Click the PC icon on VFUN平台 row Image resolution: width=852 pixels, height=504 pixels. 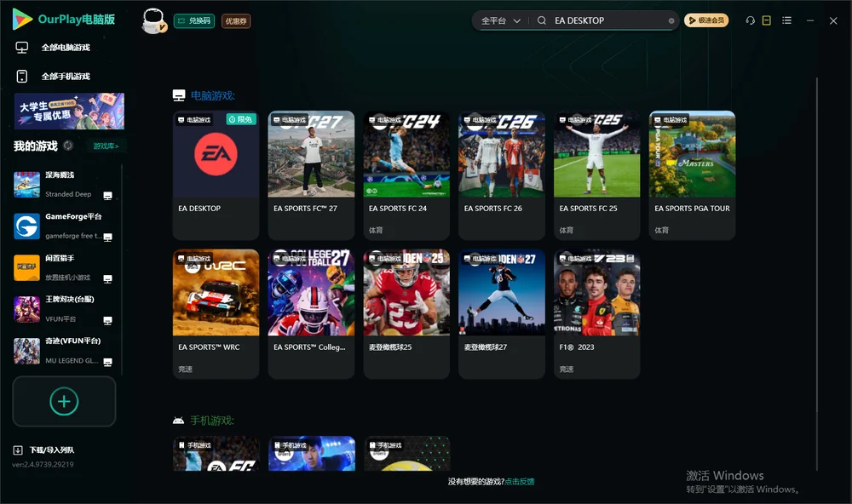click(x=107, y=320)
